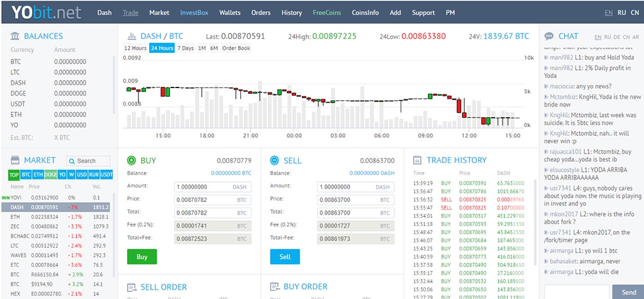Click the Market store icon
The height and width of the screenshot is (299, 644).
pos(15,160)
